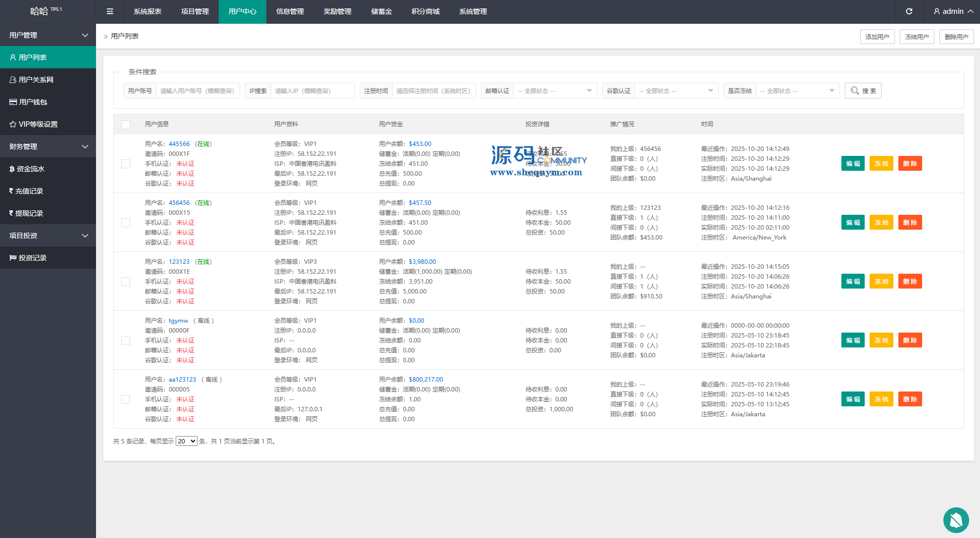Switch to the 积分商城 top menu

[425, 11]
